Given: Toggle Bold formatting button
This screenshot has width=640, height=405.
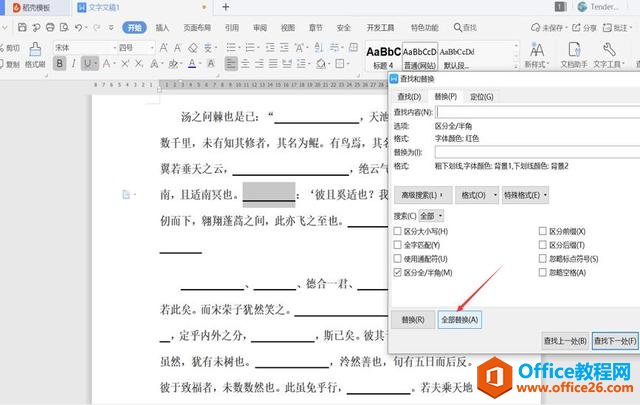Looking at the screenshot, I should click(60, 63).
